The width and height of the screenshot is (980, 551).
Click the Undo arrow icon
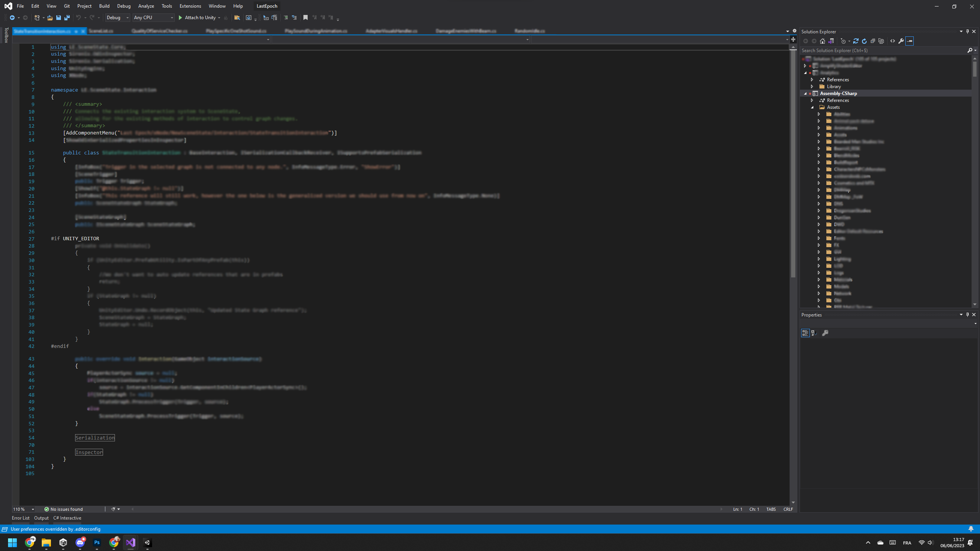tap(78, 18)
